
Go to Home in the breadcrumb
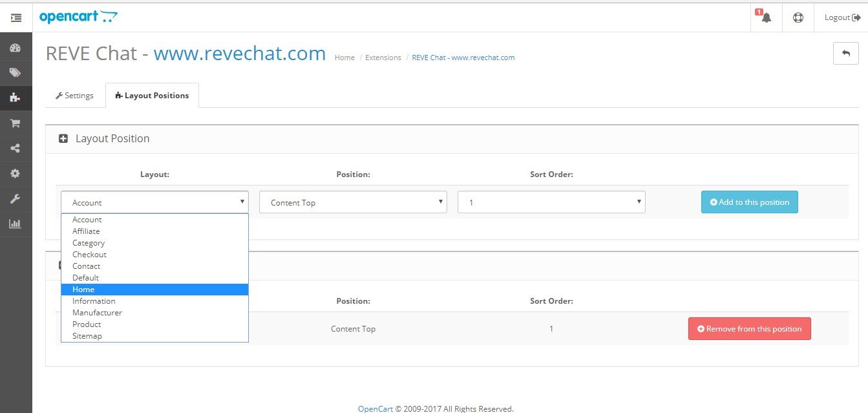coord(344,58)
